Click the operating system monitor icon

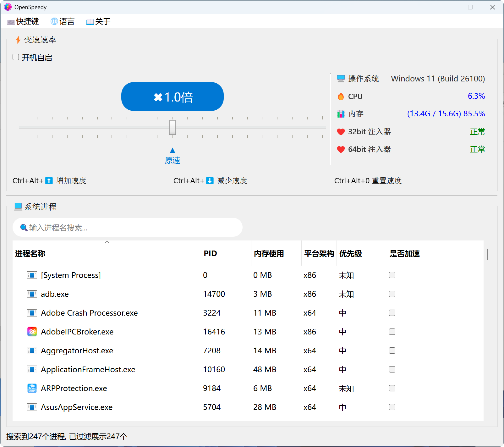(341, 79)
